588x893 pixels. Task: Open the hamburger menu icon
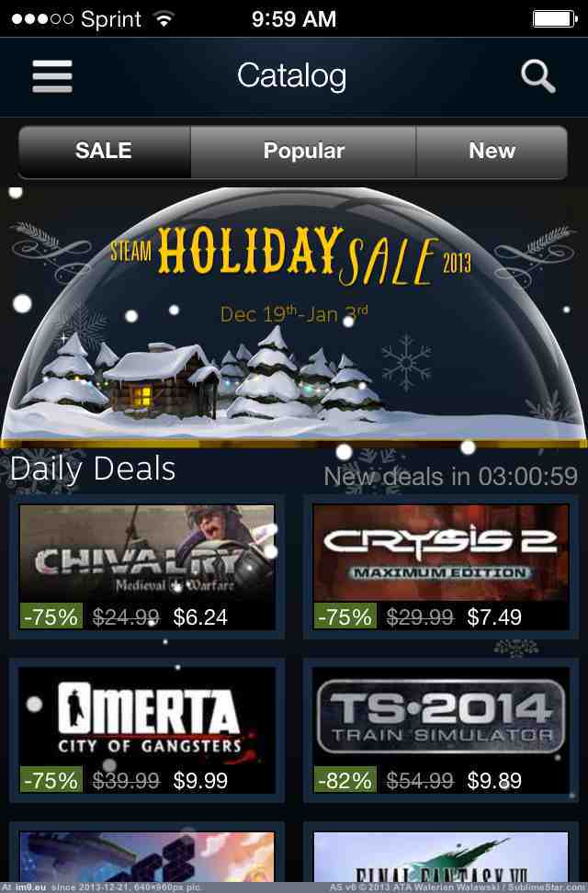51,76
